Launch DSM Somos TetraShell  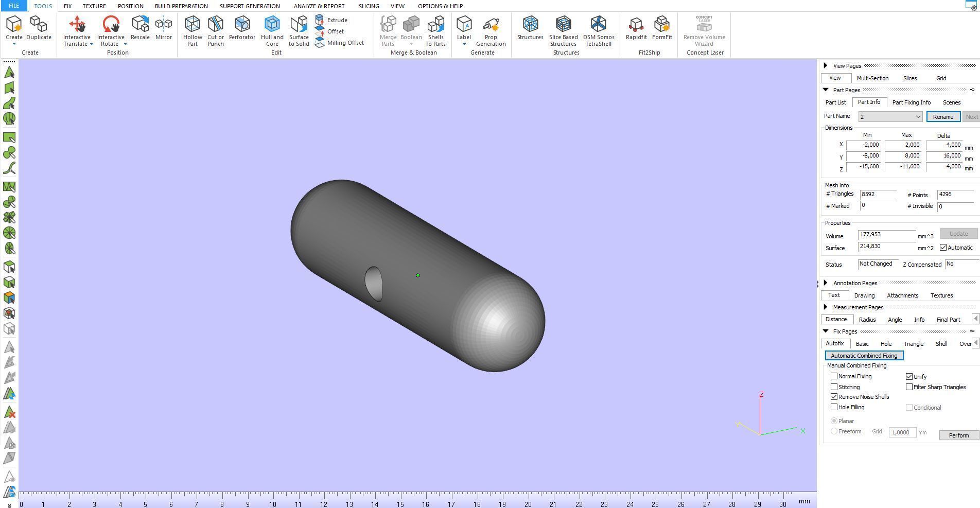[x=599, y=31]
